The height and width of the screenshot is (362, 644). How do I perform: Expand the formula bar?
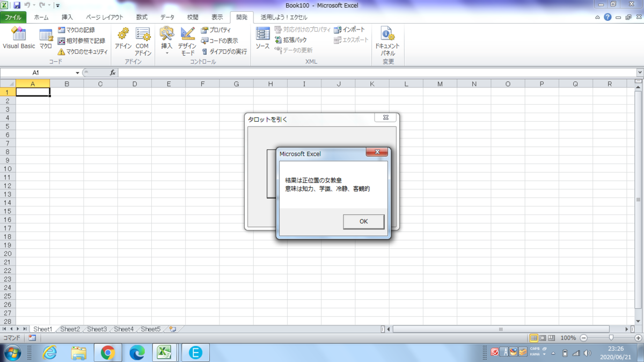(640, 72)
